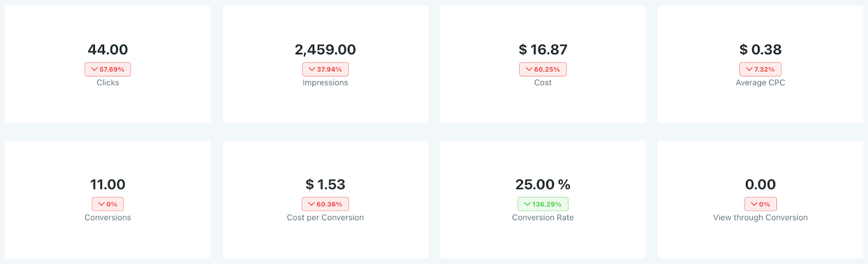Click the View through Conversion 0% badge
The height and width of the screenshot is (264, 868).
(761, 204)
